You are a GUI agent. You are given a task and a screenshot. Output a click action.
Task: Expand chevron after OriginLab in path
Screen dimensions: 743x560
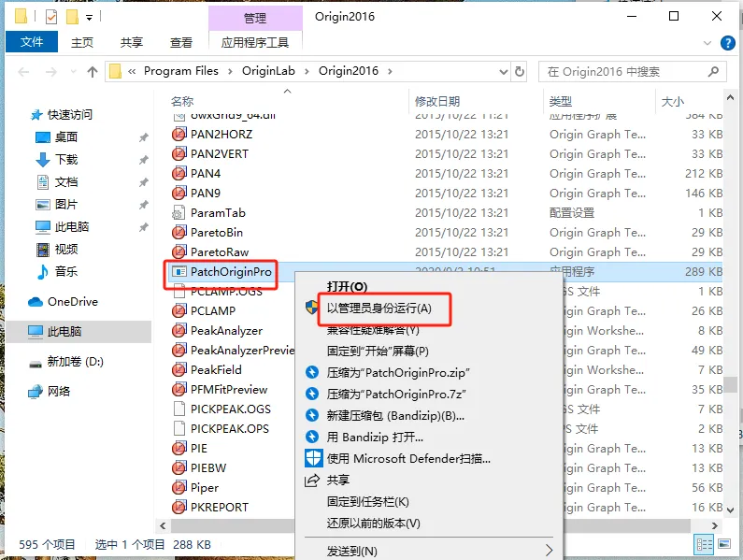coord(307,71)
